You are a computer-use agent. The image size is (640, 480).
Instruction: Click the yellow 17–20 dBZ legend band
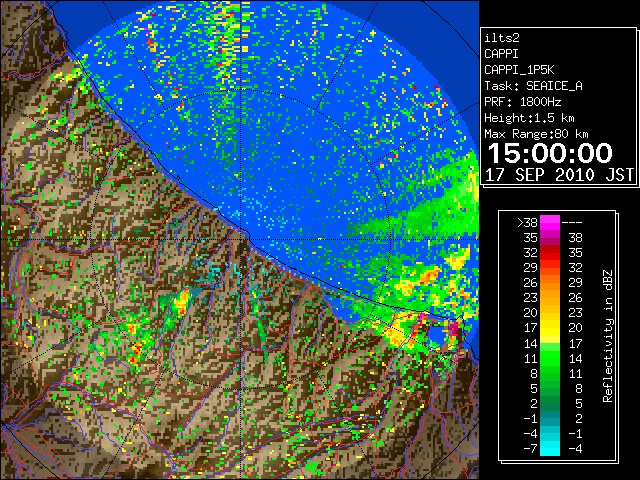[x=550, y=328]
